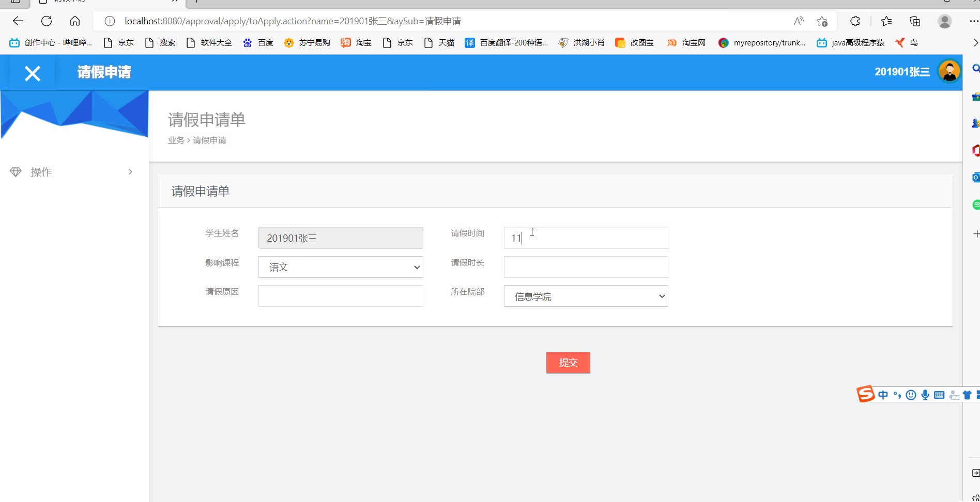The height and width of the screenshot is (502, 980).
Task: Open 百度翻译-200种语 bookmark
Action: click(506, 42)
